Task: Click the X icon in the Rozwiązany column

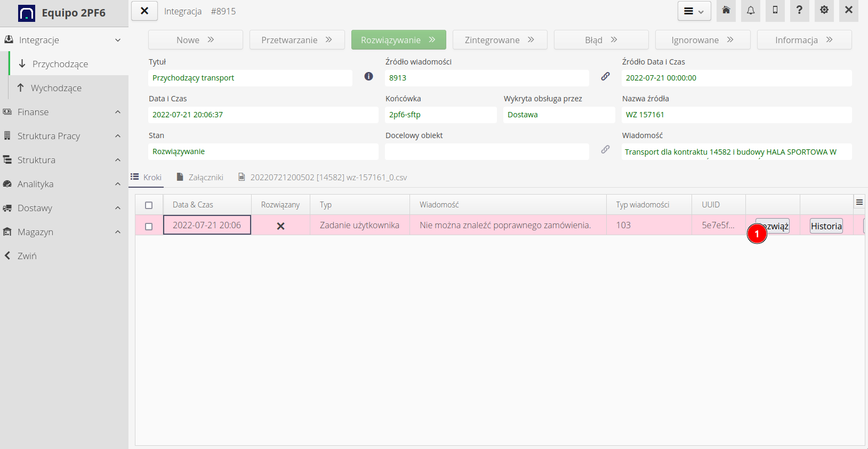Action: [280, 226]
